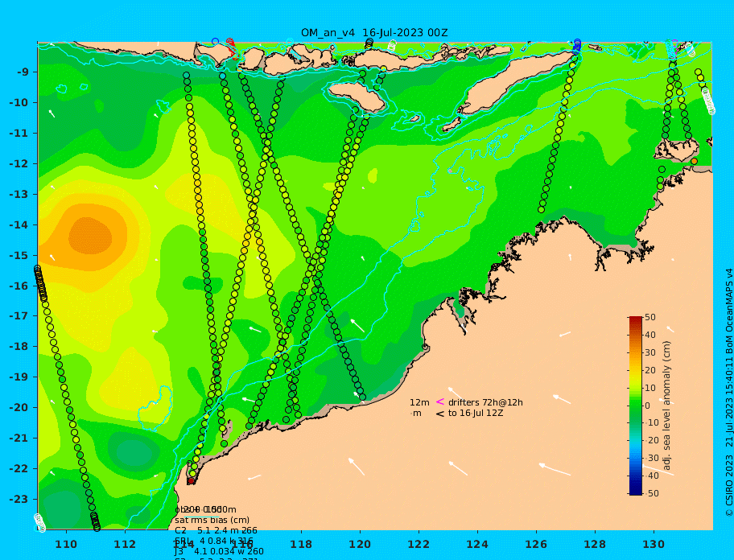Click the longitude axis label 112
The width and height of the screenshot is (734, 560).
(x=125, y=545)
